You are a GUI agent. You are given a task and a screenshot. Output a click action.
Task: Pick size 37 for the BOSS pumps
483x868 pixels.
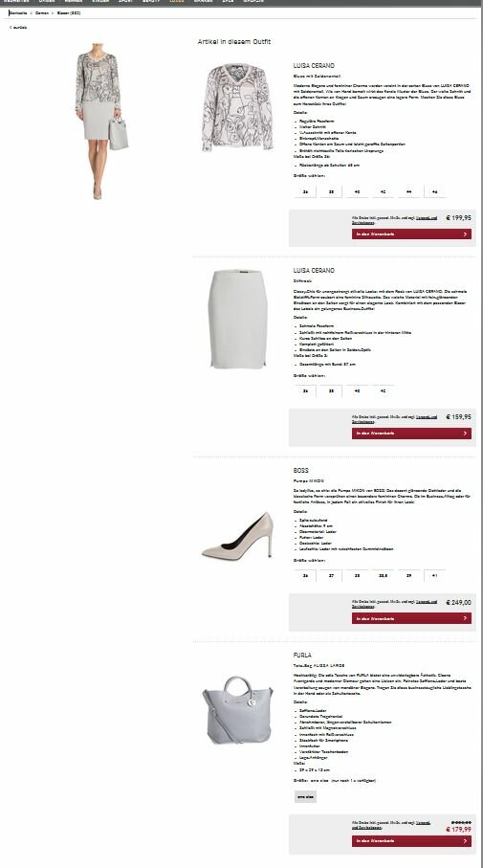click(x=331, y=576)
